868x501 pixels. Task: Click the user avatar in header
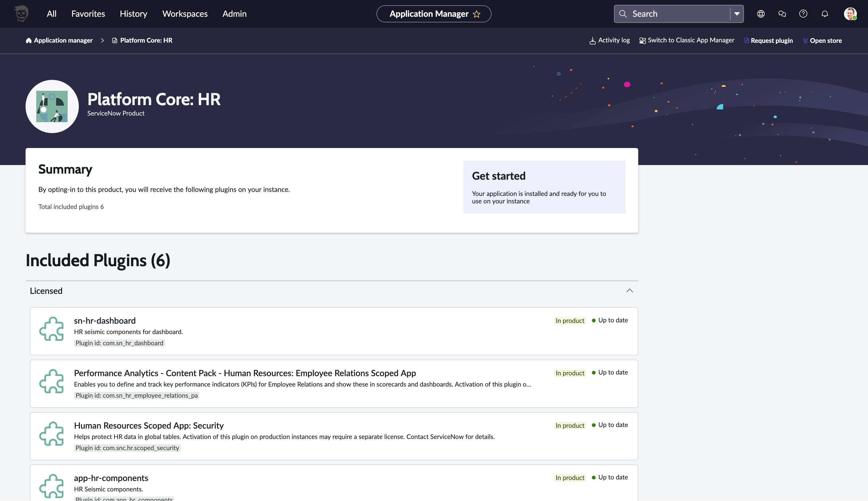click(x=850, y=14)
